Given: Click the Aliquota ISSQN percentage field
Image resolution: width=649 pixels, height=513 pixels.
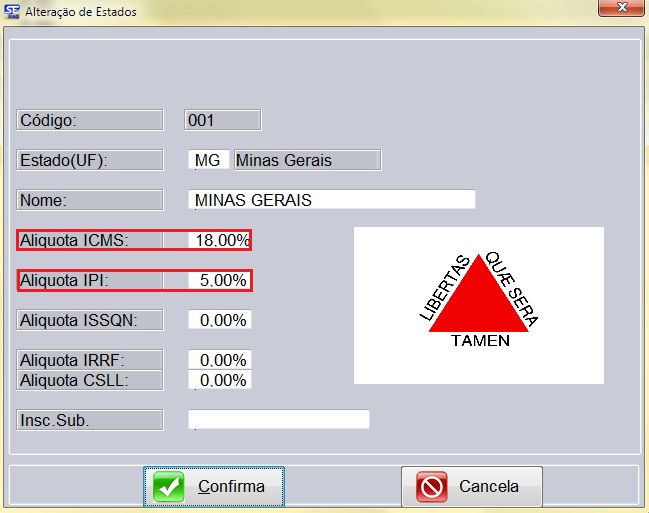Looking at the screenshot, I should 219,320.
